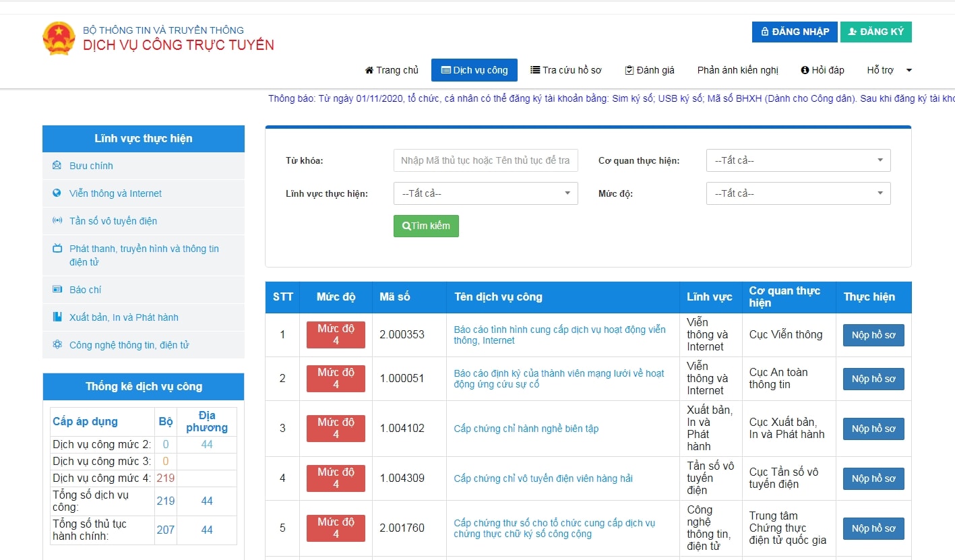Image resolution: width=955 pixels, height=560 pixels.
Task: Click the 44 count for Dịch vụ công mức 2
Action: (207, 445)
